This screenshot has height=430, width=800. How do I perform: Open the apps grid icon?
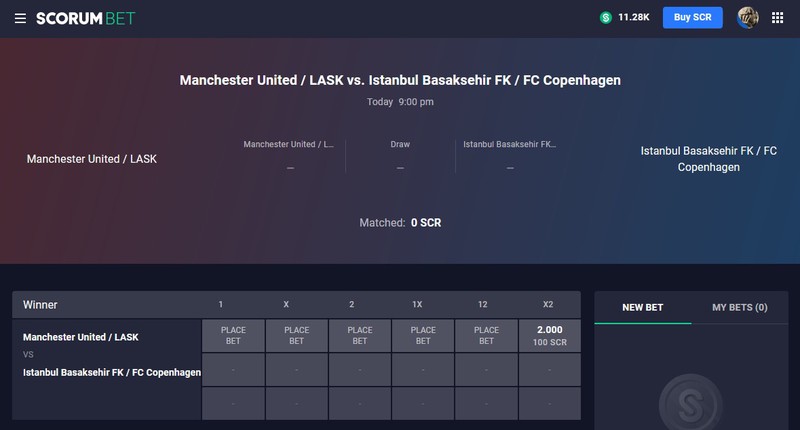tap(777, 18)
